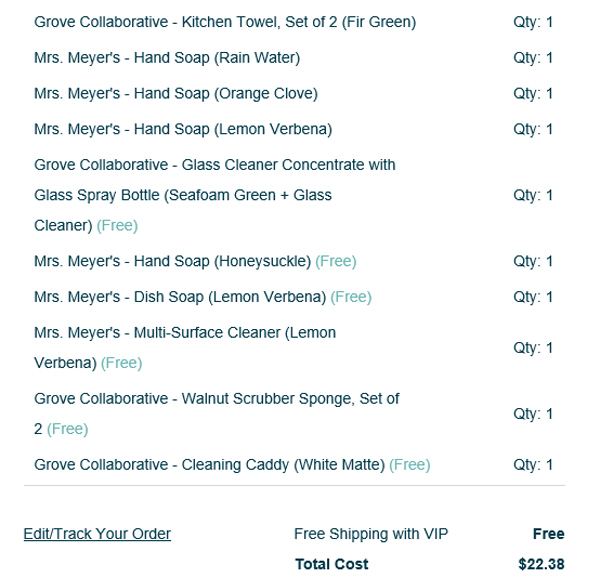The image size is (600, 578).
Task: Select Cleaning Caddy White Matte item
Action: [x=209, y=465]
